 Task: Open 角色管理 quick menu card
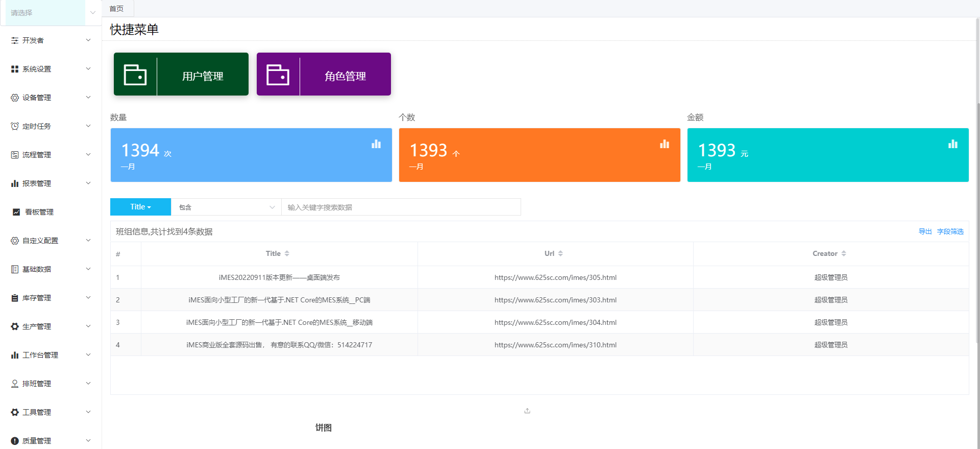pyautogui.click(x=324, y=74)
